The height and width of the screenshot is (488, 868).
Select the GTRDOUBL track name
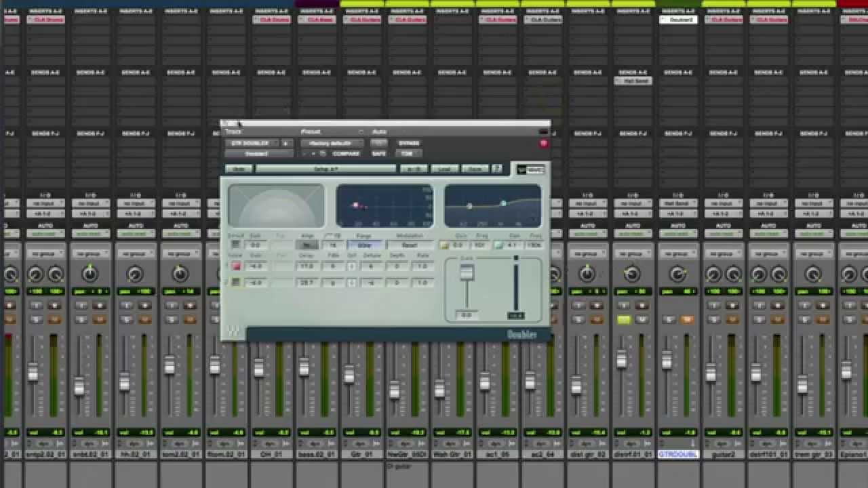click(677, 454)
